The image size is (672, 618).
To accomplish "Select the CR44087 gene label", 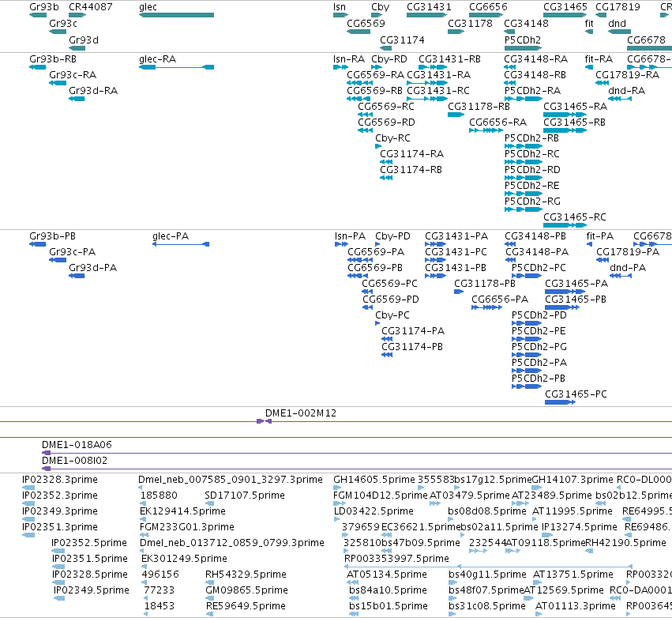I will (x=91, y=7).
